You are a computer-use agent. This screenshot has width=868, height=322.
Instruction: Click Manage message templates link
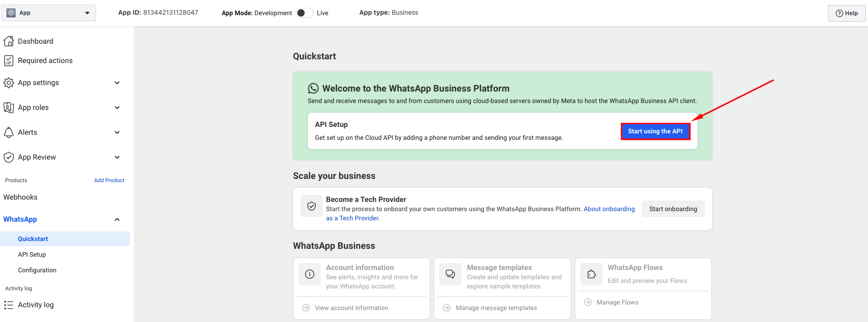(x=496, y=308)
